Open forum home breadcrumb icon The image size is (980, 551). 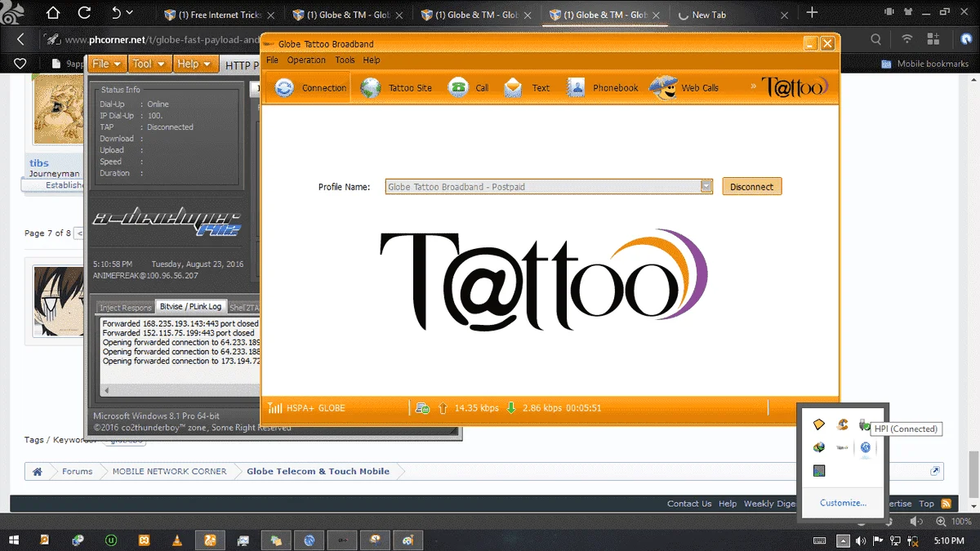[38, 471]
